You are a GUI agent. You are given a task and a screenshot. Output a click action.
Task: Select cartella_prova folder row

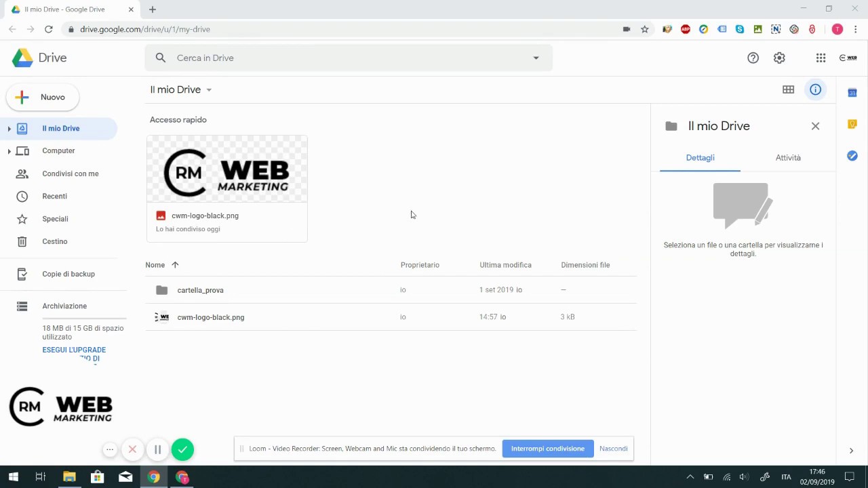click(x=391, y=290)
